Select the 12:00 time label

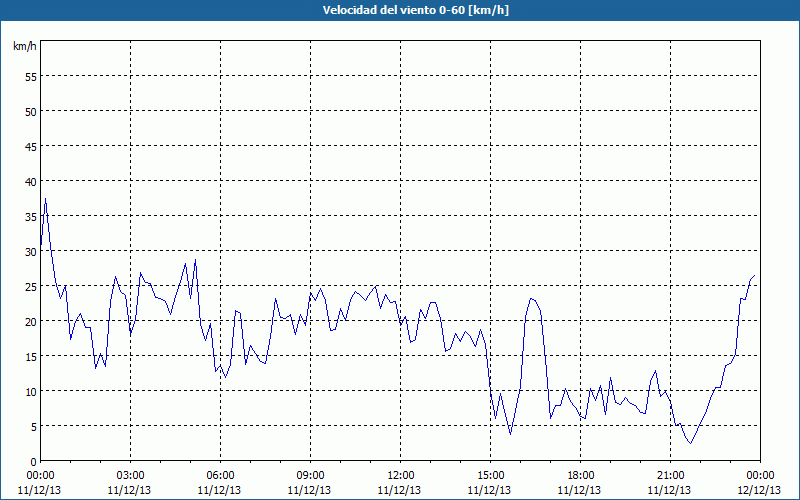401,475
